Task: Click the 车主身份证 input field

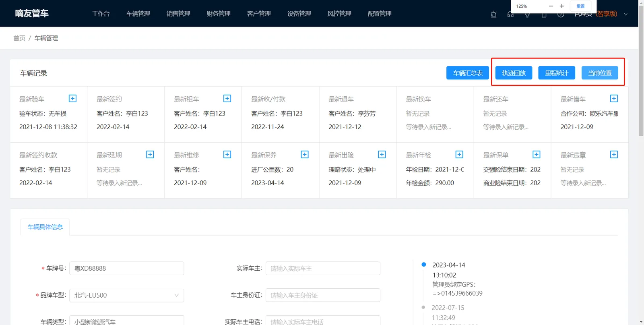Action: tap(323, 295)
